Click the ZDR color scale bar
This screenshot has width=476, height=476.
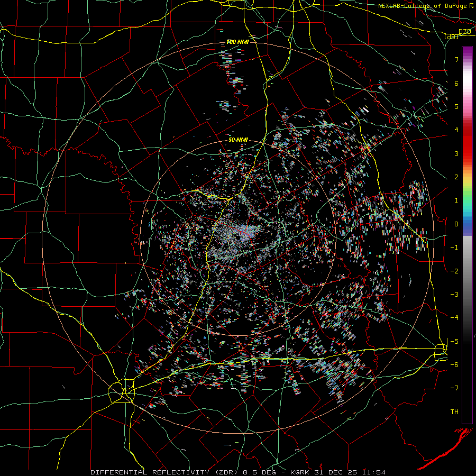[467, 235]
